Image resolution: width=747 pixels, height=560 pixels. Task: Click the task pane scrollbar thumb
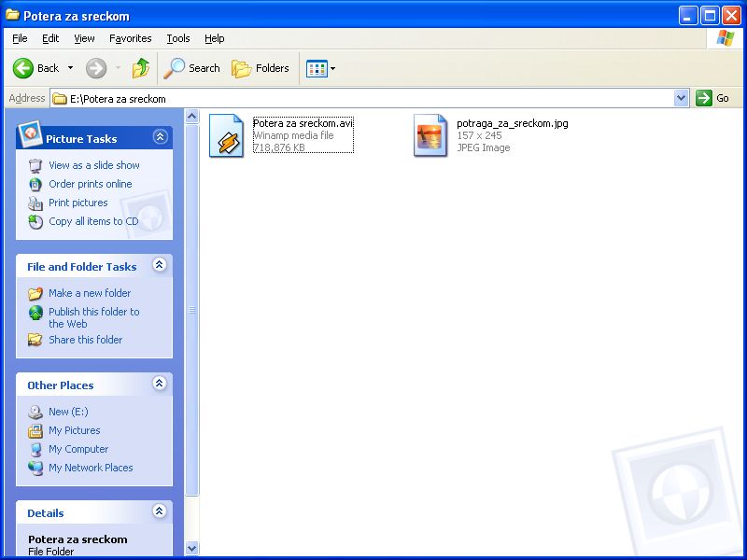click(x=192, y=310)
